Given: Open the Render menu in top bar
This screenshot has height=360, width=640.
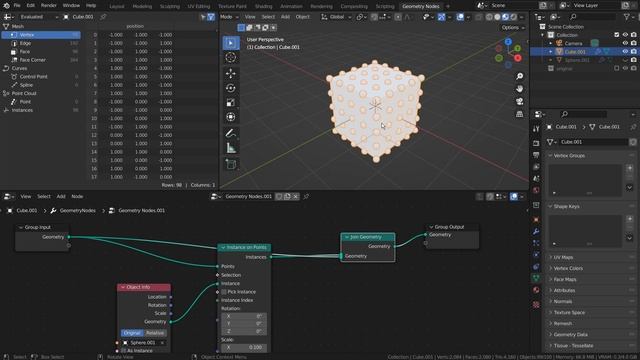Looking at the screenshot, I should tap(49, 6).
